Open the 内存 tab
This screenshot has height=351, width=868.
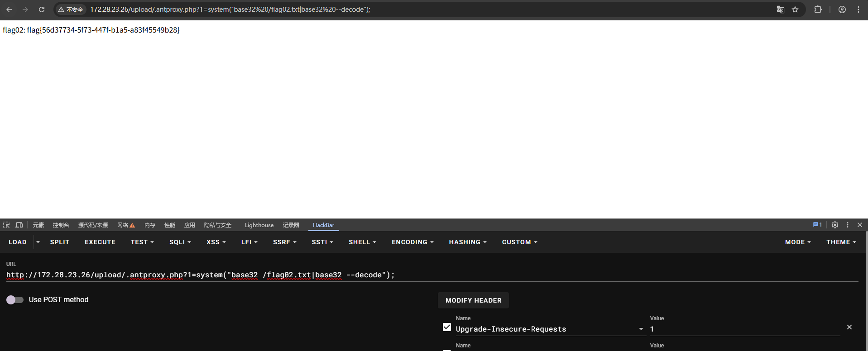150,225
